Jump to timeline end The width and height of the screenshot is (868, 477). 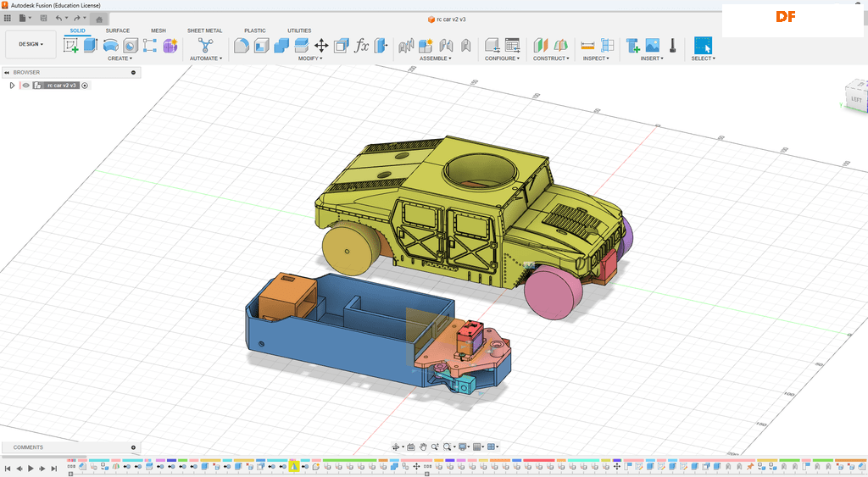(x=53, y=469)
